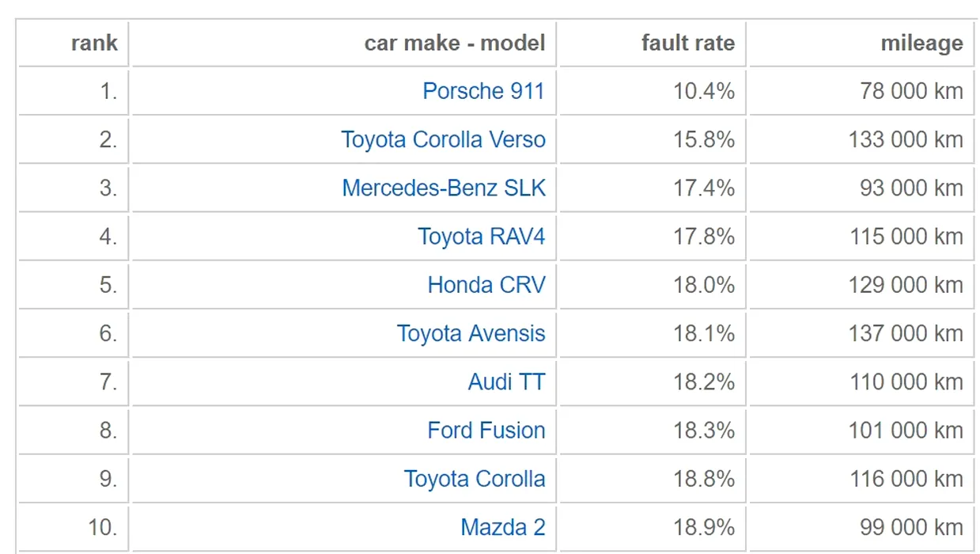Select the 18.9% fault rate cell

click(652, 527)
